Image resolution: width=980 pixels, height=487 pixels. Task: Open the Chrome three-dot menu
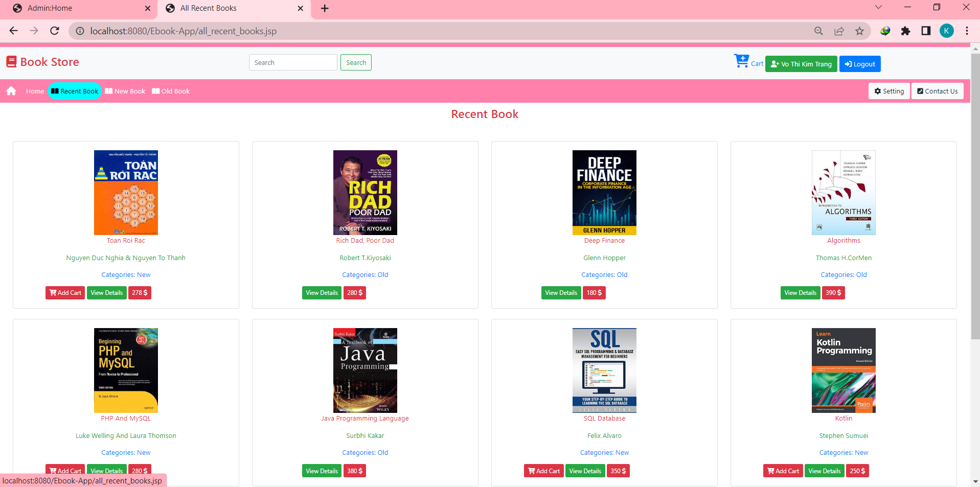[967, 31]
